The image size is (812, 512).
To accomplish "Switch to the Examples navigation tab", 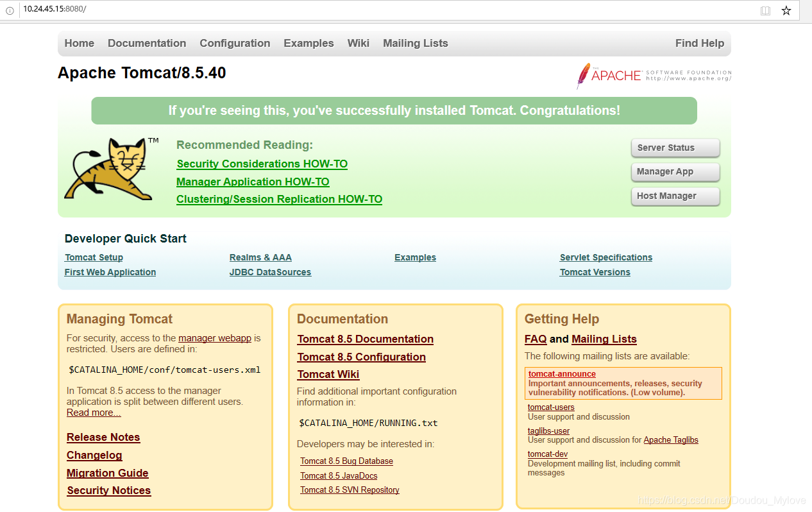I will point(309,43).
